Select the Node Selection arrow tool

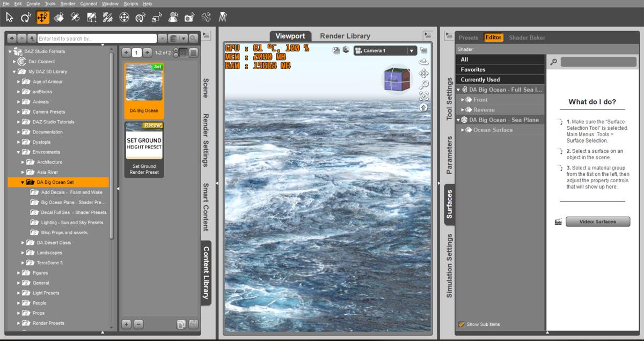pos(9,17)
